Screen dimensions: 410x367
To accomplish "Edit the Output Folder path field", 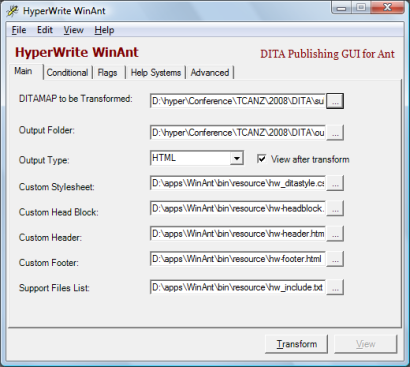I will [x=238, y=133].
